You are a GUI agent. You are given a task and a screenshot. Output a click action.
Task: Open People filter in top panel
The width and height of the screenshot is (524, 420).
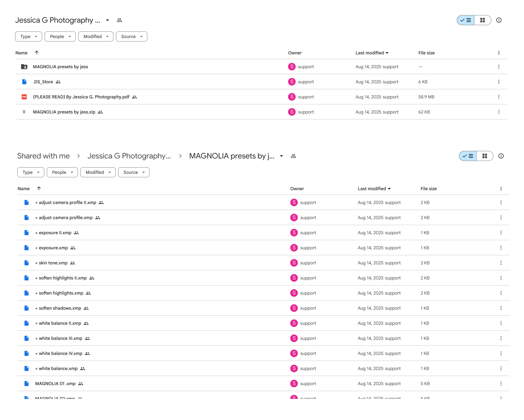(60, 36)
